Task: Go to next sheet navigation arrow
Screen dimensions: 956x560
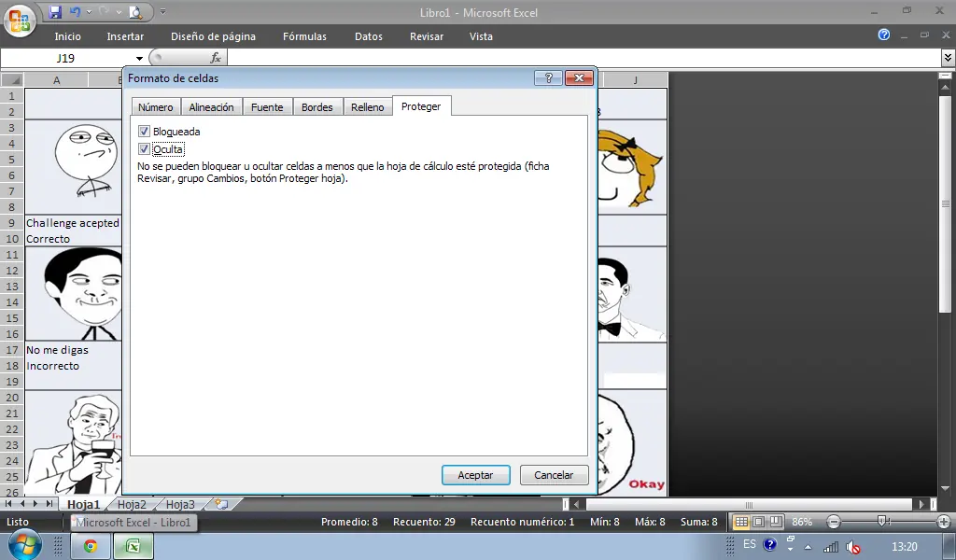Action: point(35,504)
